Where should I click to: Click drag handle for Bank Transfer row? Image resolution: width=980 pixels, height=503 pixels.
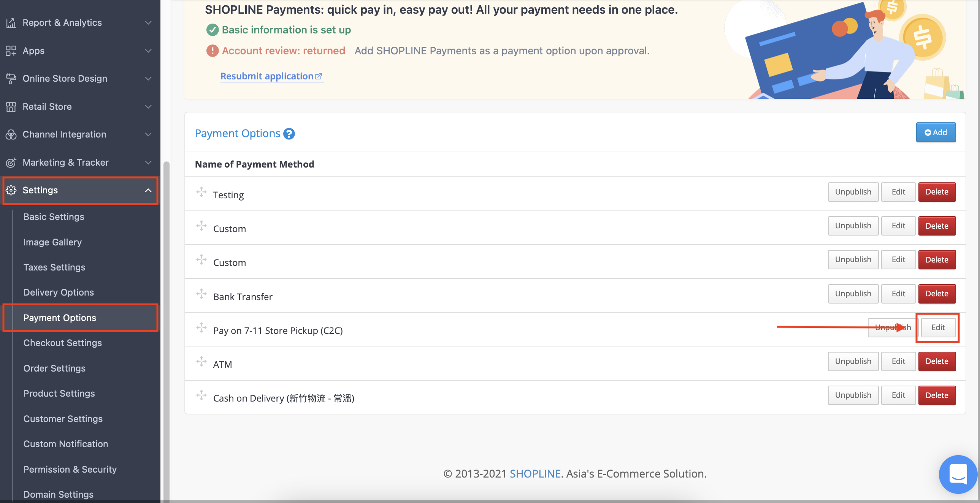[201, 294]
